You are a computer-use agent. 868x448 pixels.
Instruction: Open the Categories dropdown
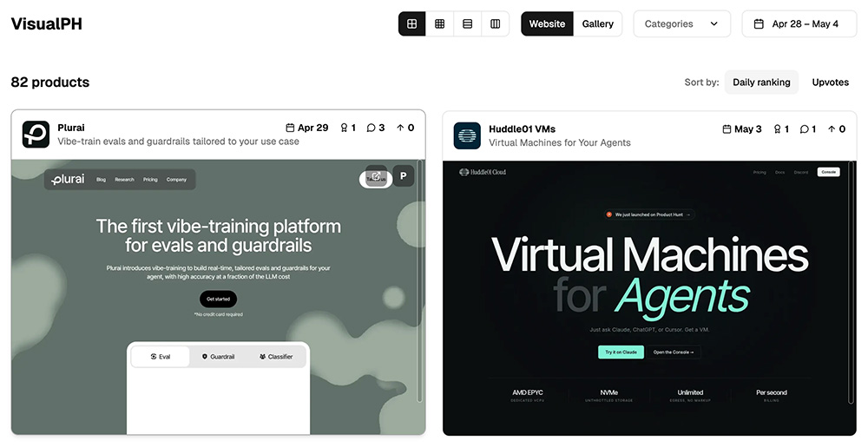682,23
